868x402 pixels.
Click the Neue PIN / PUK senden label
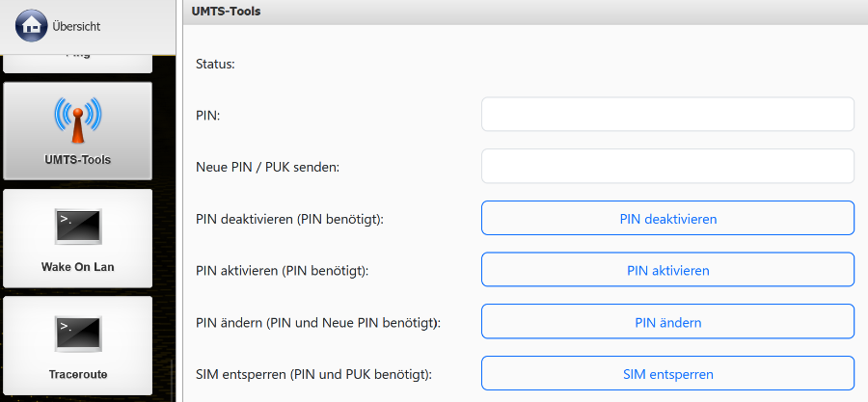coord(267,167)
